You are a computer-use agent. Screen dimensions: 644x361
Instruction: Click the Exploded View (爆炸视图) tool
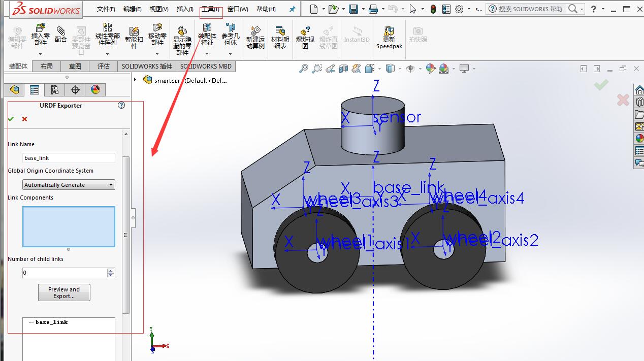[x=305, y=38]
